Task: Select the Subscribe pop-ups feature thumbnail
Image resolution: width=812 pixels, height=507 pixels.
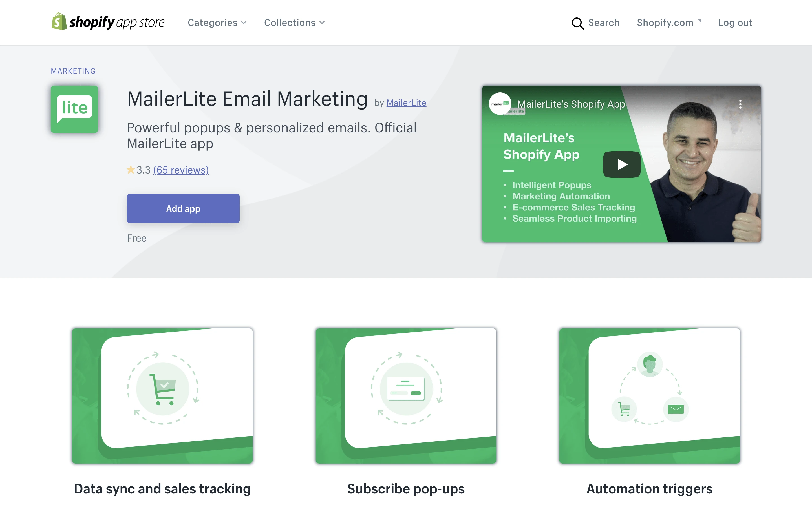Action: 406,396
